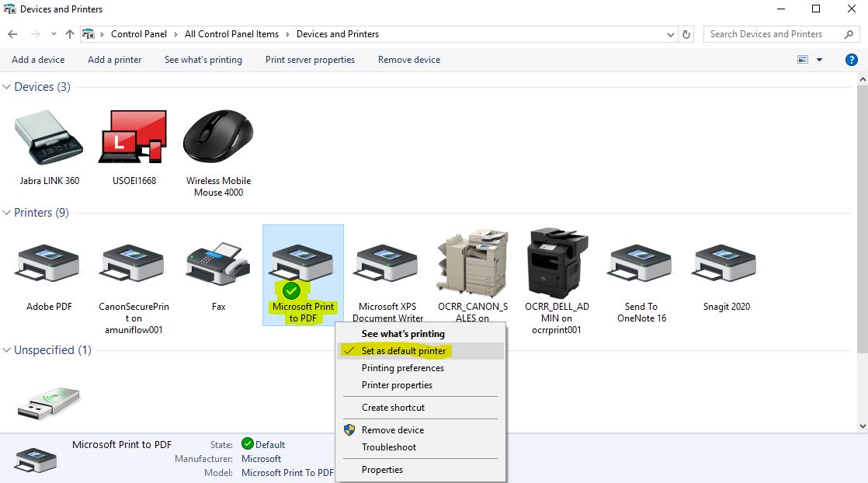Image resolution: width=868 pixels, height=483 pixels.
Task: Click Print server properties toolbar button
Action: pyautogui.click(x=310, y=60)
